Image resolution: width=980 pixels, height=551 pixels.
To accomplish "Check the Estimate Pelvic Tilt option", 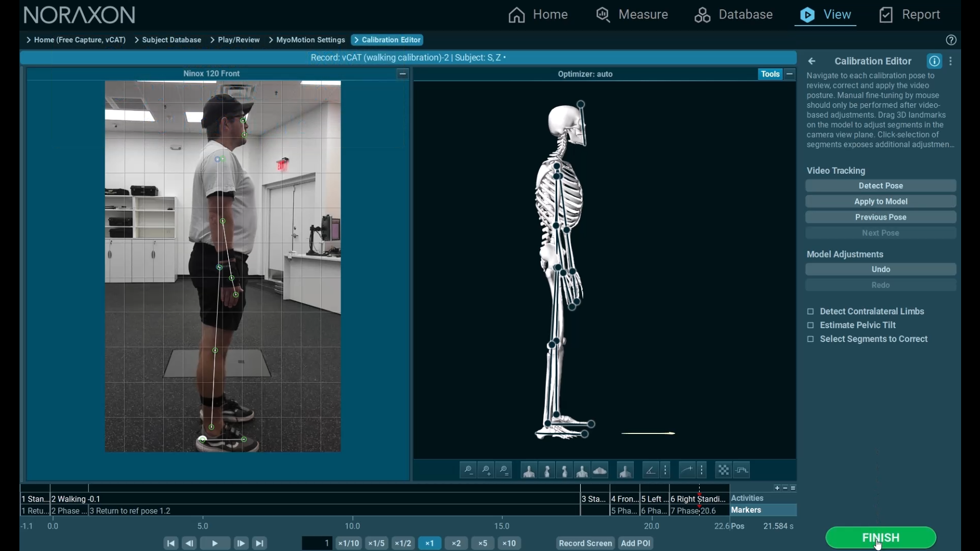I will [810, 326].
